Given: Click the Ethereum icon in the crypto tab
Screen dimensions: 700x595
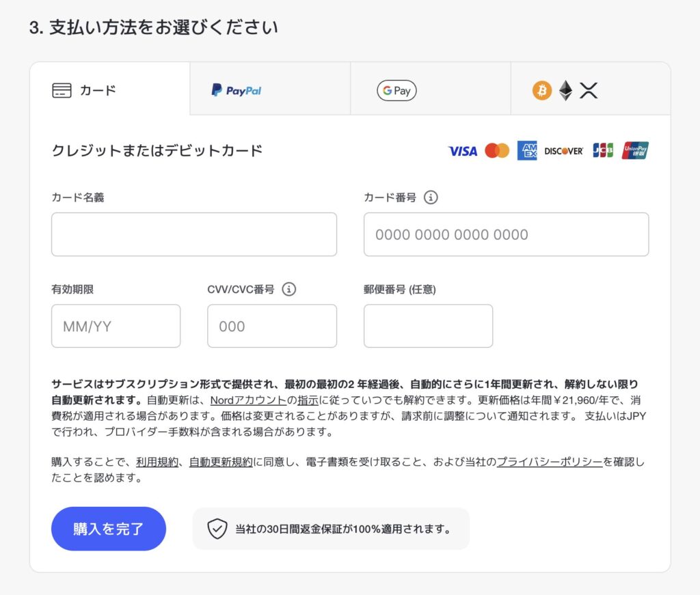Looking at the screenshot, I should coord(566,90).
